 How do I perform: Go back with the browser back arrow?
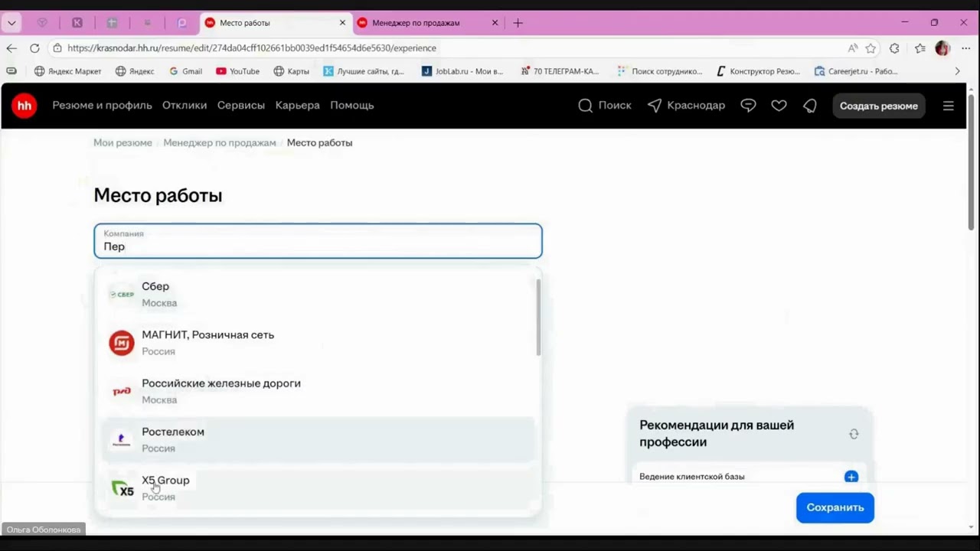click(11, 48)
